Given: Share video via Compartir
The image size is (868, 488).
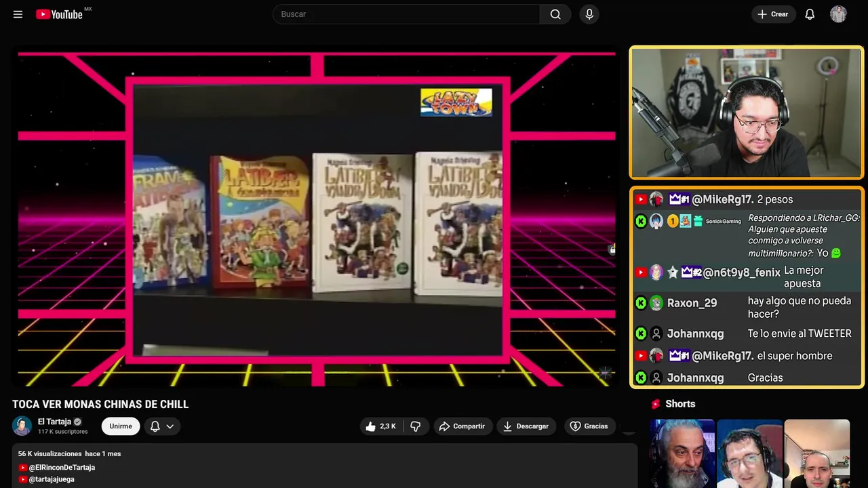Looking at the screenshot, I should tap(462, 426).
